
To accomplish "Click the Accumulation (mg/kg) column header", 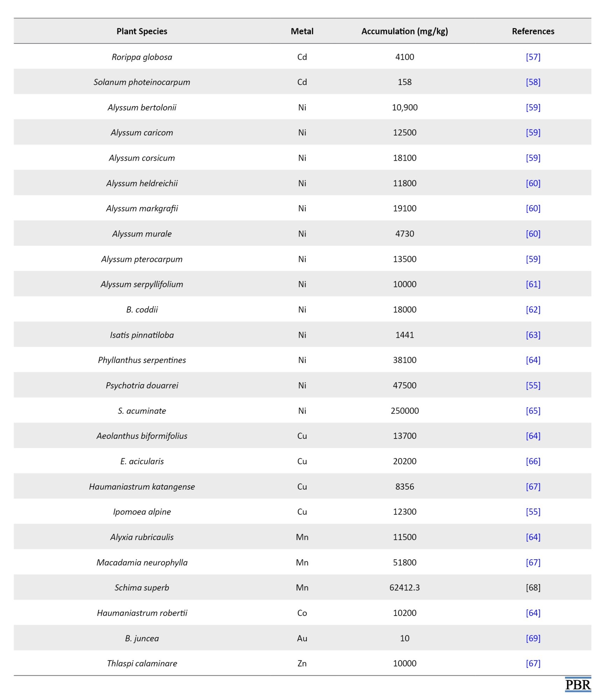I will 404,31.
